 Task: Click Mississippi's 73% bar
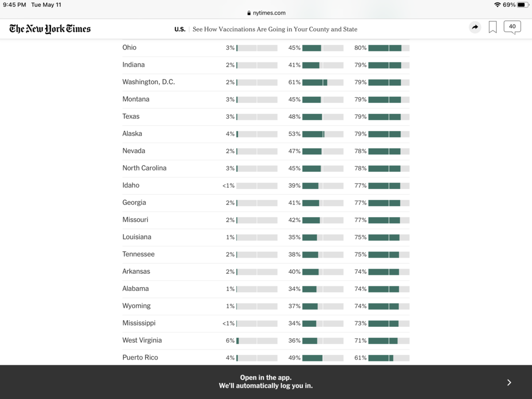[x=389, y=324]
